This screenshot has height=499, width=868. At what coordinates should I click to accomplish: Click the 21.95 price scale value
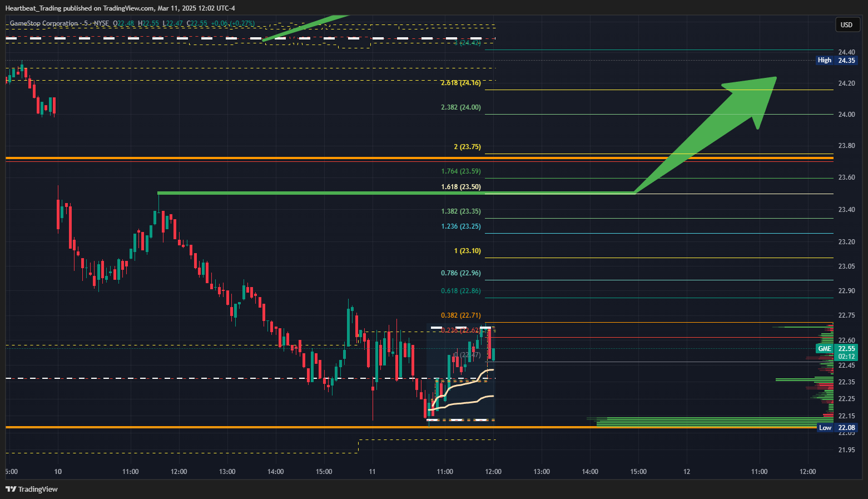[846, 449]
